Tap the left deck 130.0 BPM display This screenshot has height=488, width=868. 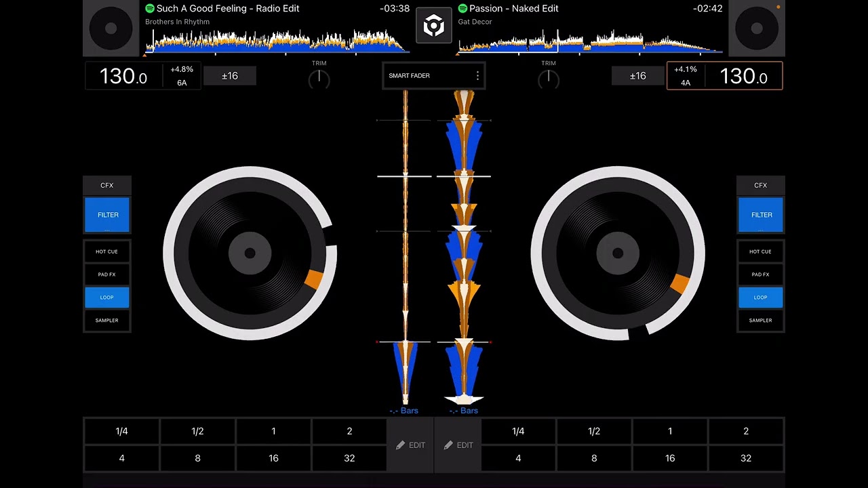coord(123,76)
